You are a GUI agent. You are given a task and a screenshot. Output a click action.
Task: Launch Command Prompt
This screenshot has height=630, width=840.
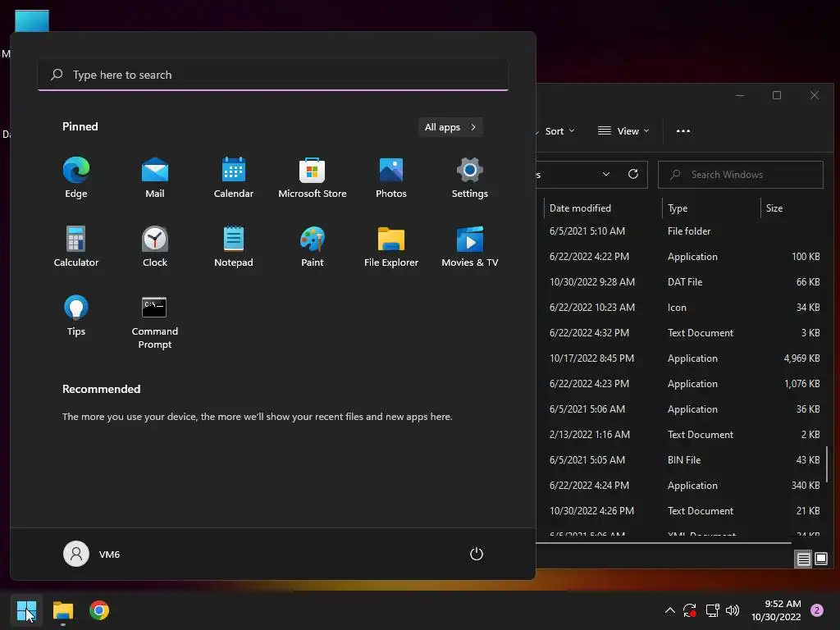click(155, 322)
